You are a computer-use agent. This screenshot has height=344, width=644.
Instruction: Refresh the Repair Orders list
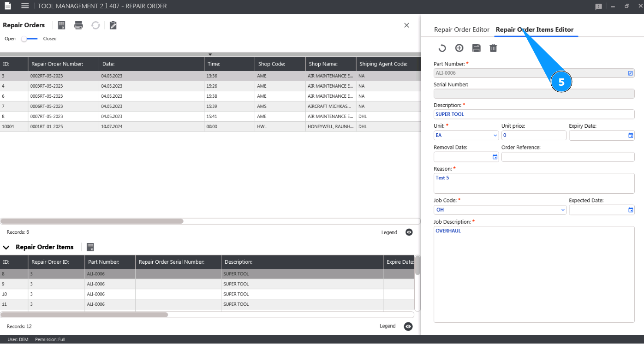click(x=95, y=25)
